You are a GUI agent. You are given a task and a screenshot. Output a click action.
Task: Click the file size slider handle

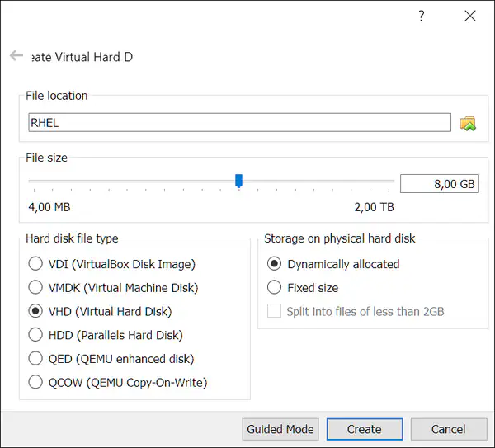point(238,181)
